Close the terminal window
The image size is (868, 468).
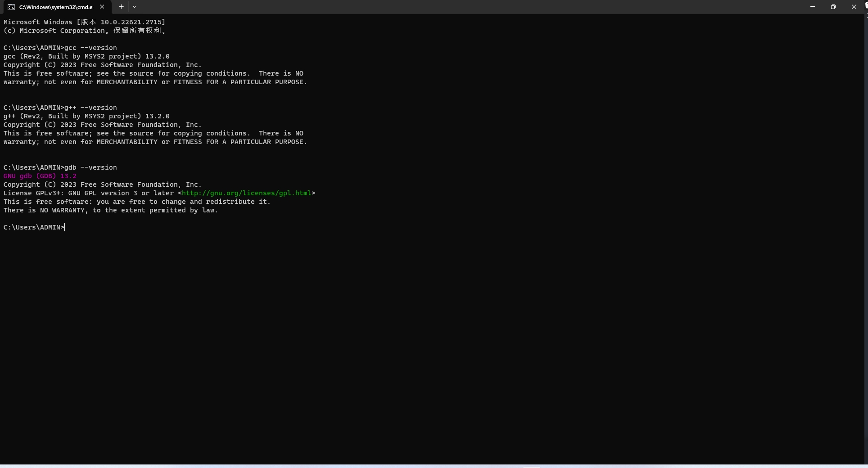click(854, 7)
